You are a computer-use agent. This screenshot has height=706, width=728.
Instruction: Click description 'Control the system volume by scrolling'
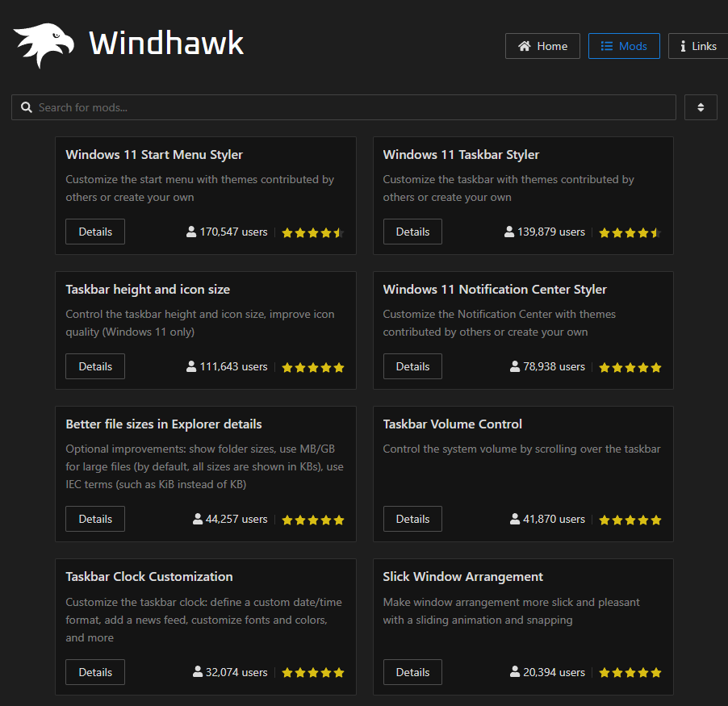pos(521,449)
